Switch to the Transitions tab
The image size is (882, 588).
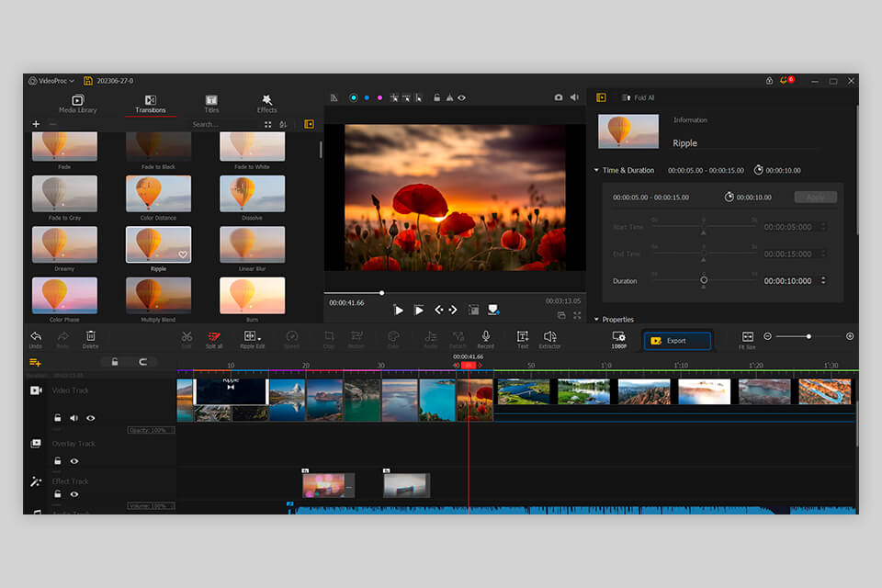(x=150, y=104)
